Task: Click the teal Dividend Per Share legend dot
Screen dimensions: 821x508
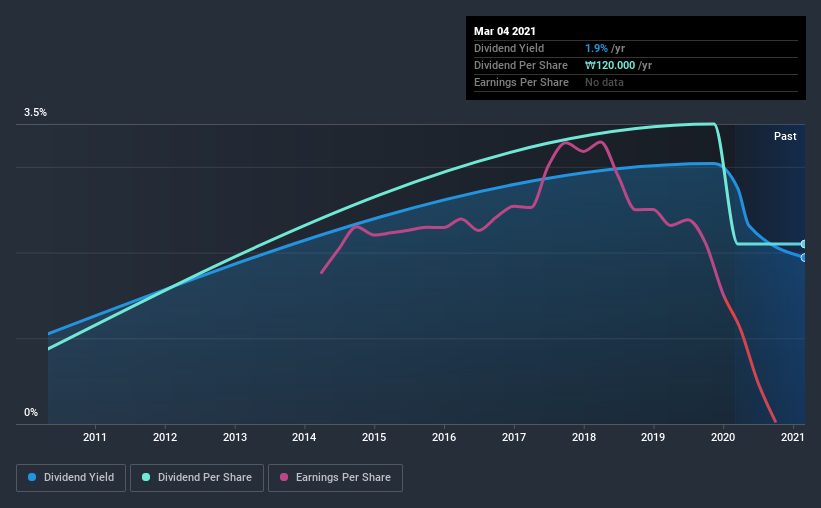Action: pyautogui.click(x=146, y=477)
